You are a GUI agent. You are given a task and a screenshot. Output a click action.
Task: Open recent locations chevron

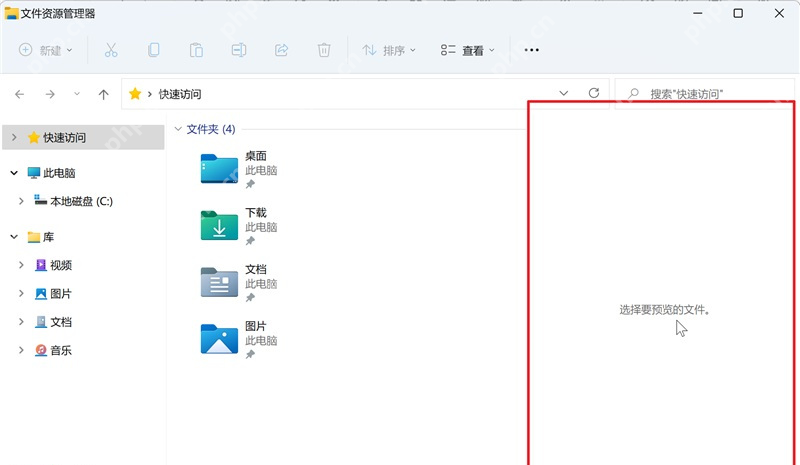77,94
